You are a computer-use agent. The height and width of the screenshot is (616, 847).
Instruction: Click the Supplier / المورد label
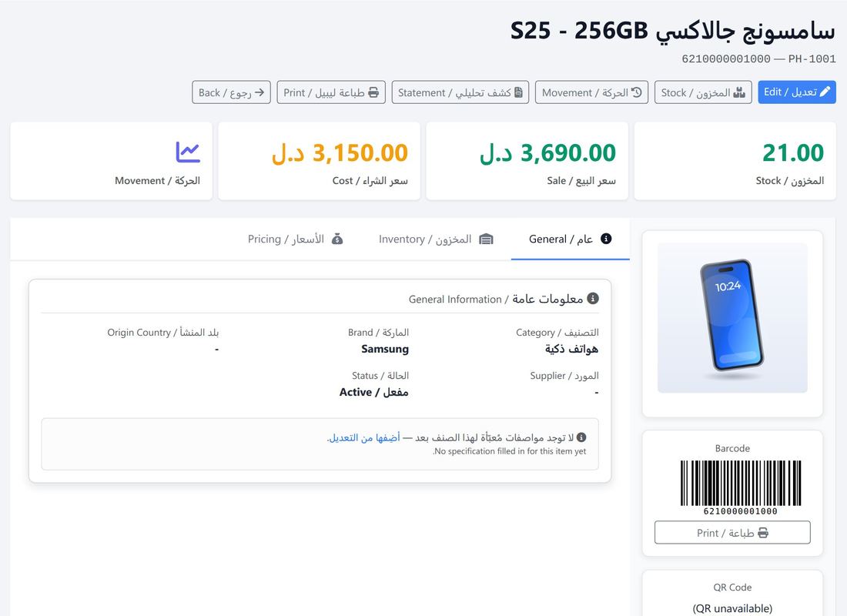(564, 376)
